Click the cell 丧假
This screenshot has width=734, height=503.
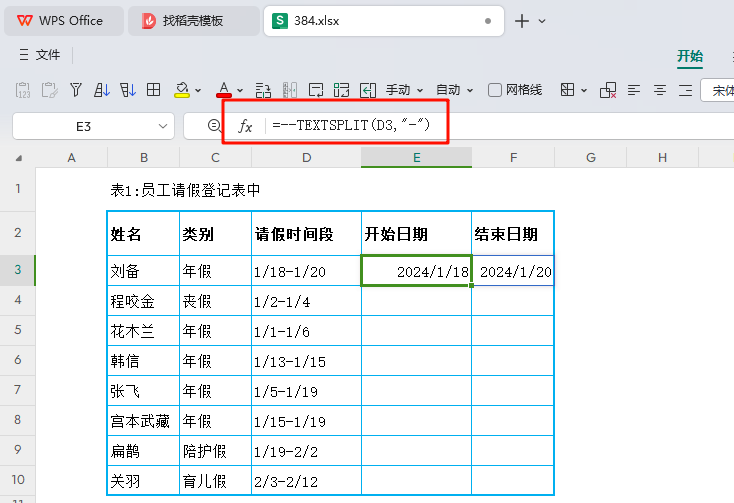pos(215,301)
